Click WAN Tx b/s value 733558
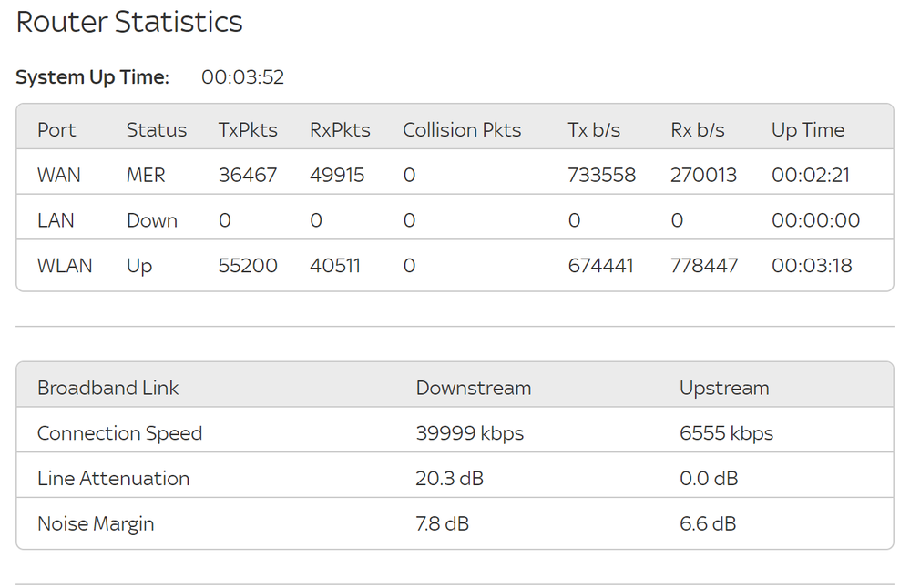 coord(601,175)
